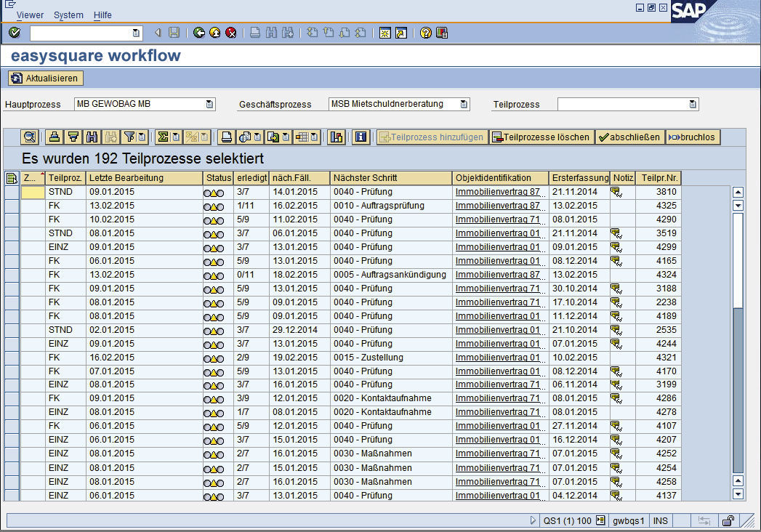This screenshot has width=761, height=532.
Task: Click the Back green arrow icon
Action: pos(197,32)
